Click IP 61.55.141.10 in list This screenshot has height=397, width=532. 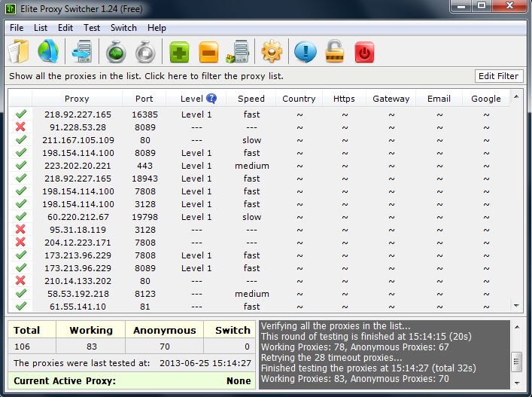[x=78, y=307]
